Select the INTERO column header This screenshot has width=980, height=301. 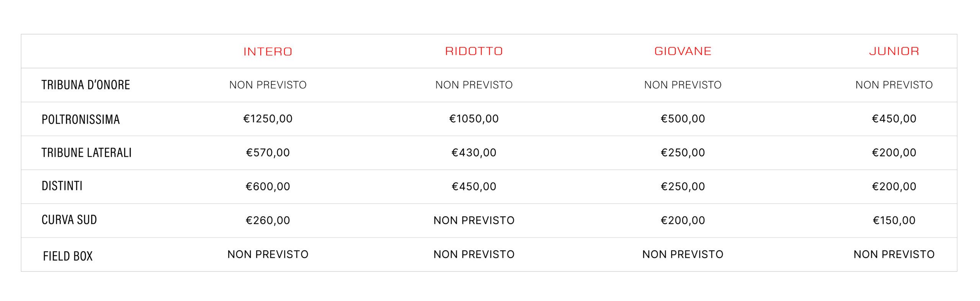tap(268, 52)
